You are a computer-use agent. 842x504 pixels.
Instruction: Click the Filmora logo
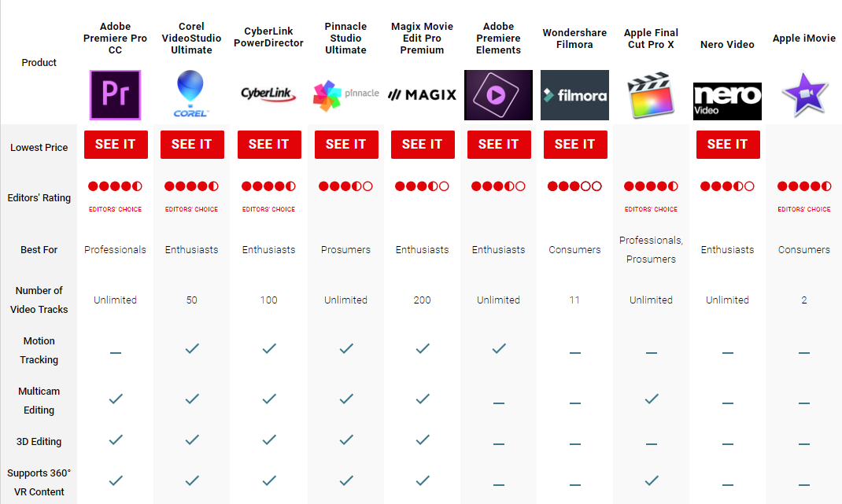[574, 94]
